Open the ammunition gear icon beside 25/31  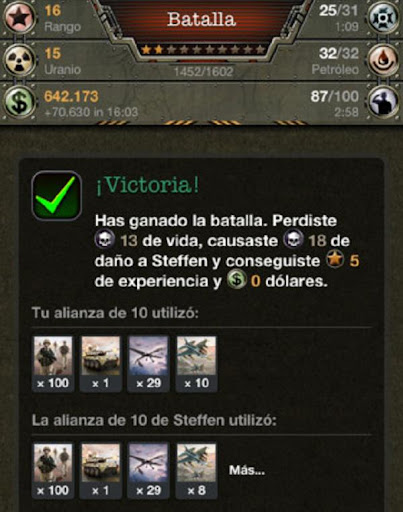pos(384,16)
